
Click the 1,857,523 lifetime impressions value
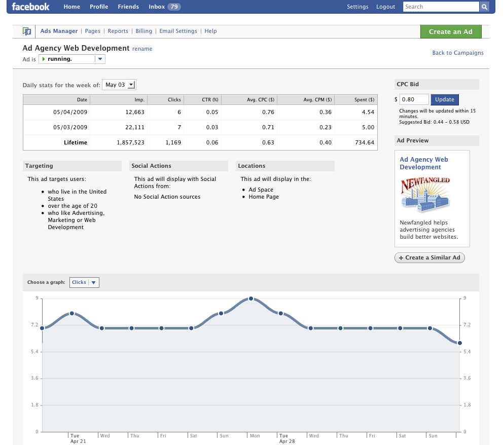click(x=130, y=142)
